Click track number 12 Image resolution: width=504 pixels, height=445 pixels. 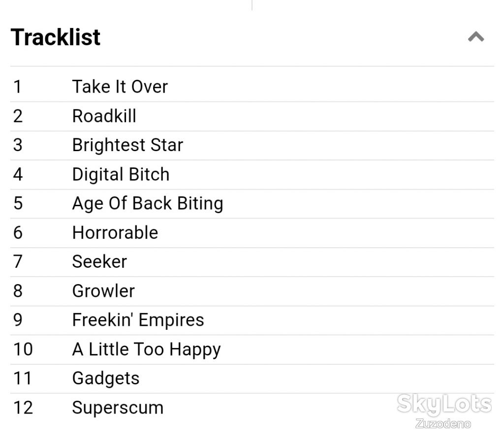pos(23,408)
